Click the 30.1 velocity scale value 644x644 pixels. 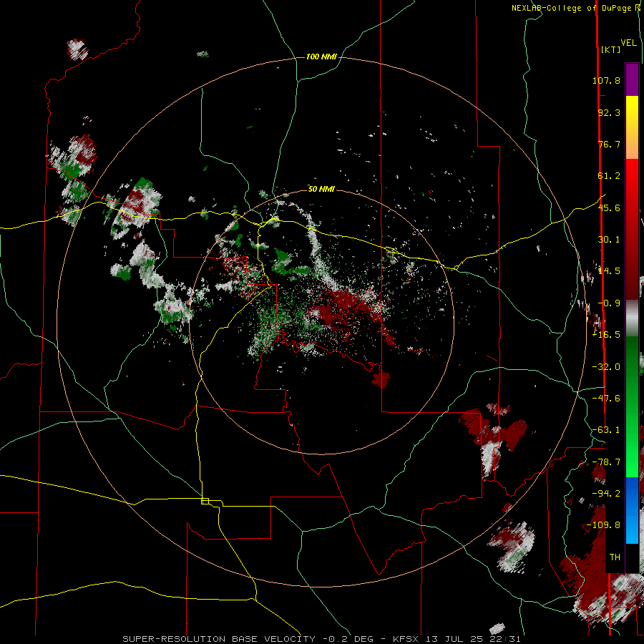pyautogui.click(x=609, y=240)
